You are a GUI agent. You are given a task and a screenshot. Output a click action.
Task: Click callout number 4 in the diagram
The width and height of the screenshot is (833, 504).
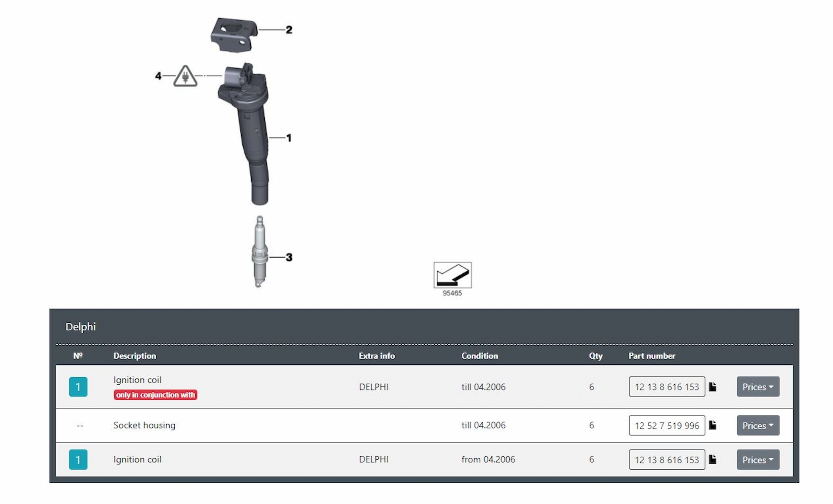pyautogui.click(x=158, y=76)
